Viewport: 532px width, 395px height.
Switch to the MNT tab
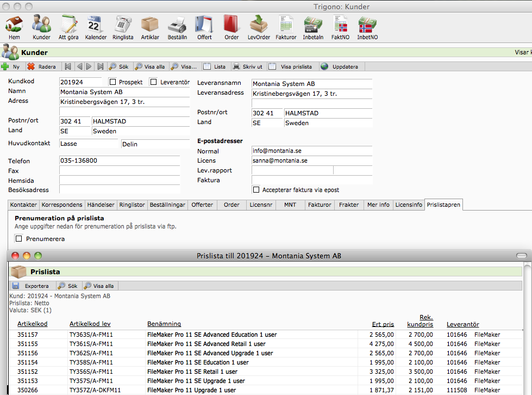[x=290, y=205]
